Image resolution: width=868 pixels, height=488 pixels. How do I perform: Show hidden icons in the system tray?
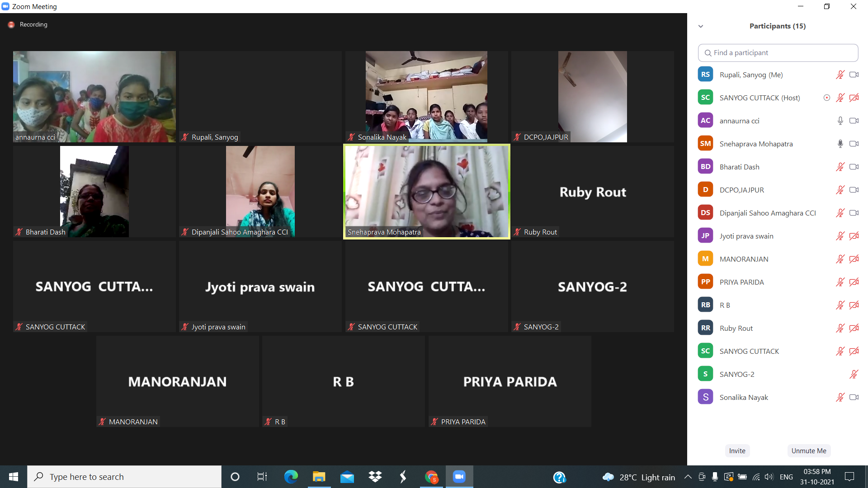coord(688,477)
